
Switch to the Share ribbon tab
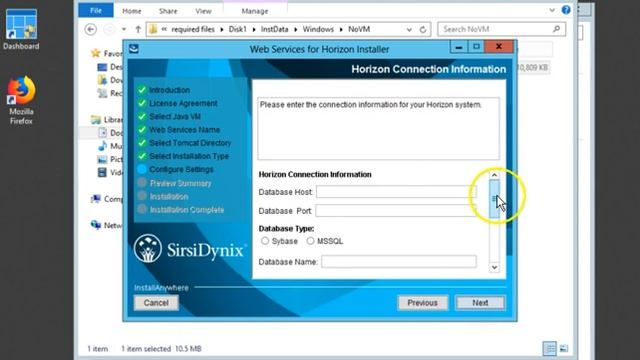coord(168,11)
